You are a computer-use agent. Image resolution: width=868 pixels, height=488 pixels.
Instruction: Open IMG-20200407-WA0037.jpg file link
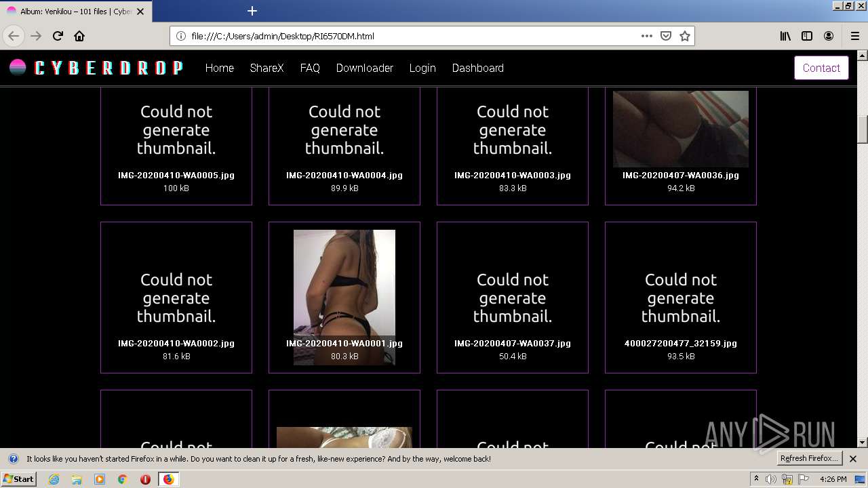coord(513,343)
